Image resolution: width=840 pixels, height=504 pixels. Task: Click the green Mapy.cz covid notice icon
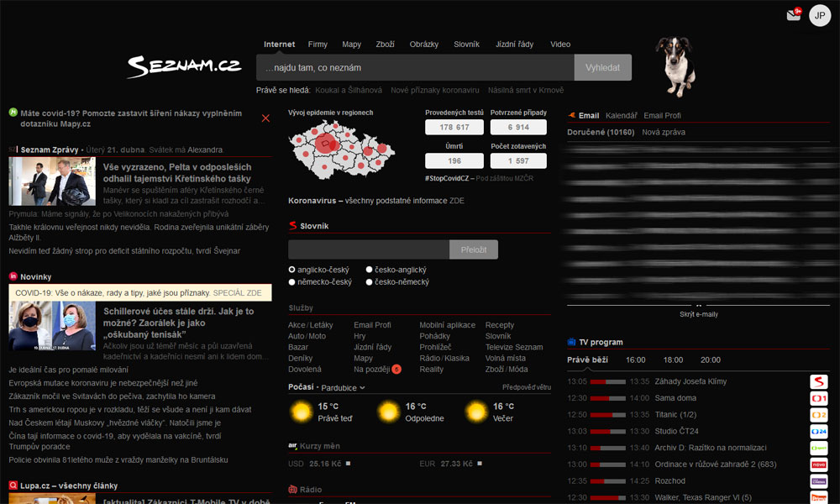[x=13, y=113]
